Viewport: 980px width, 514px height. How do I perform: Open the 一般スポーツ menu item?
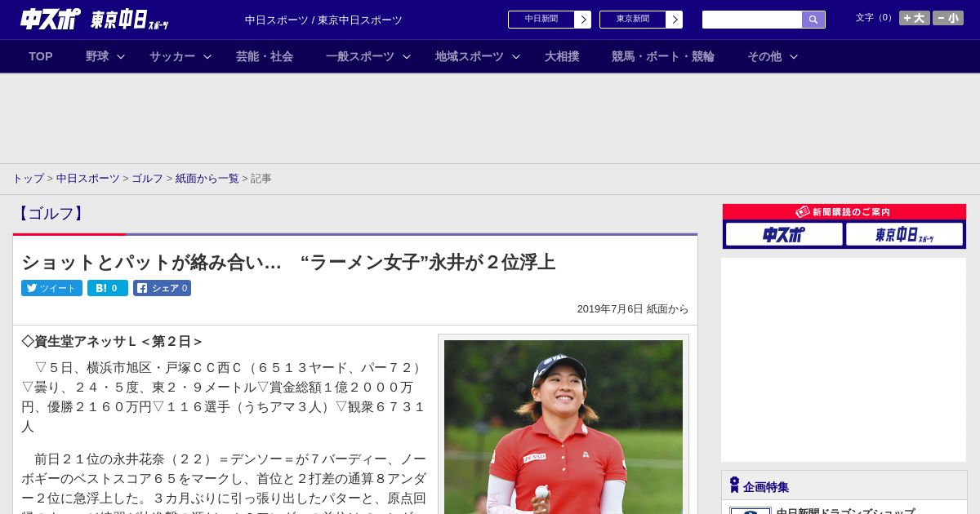(360, 56)
